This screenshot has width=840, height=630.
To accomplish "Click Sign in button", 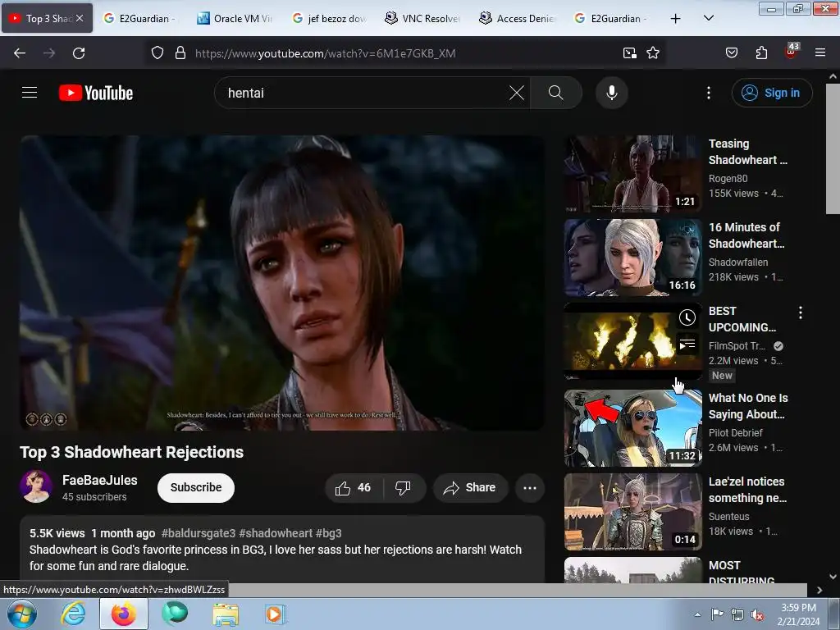I will 772,93.
